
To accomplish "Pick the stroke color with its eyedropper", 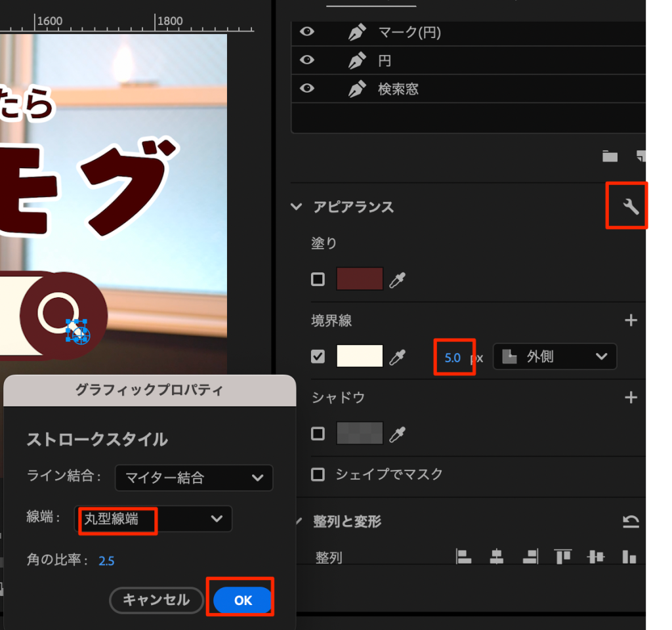I will click(397, 357).
